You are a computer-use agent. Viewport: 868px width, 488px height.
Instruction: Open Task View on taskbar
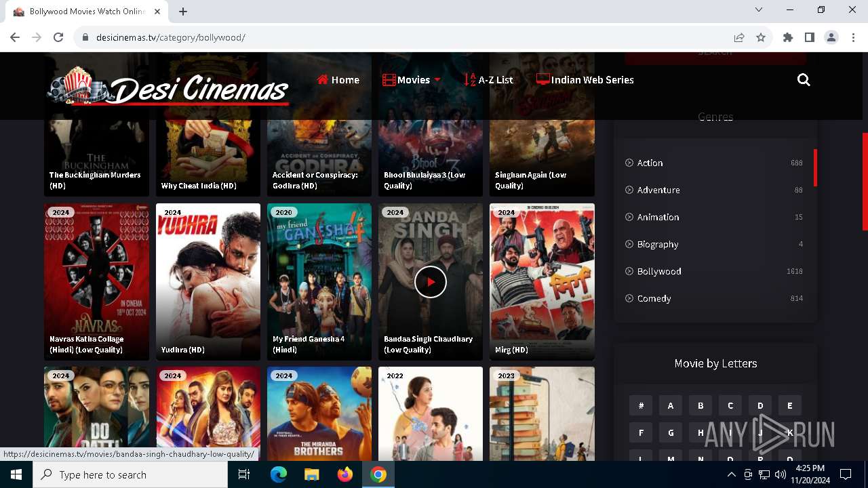click(244, 474)
